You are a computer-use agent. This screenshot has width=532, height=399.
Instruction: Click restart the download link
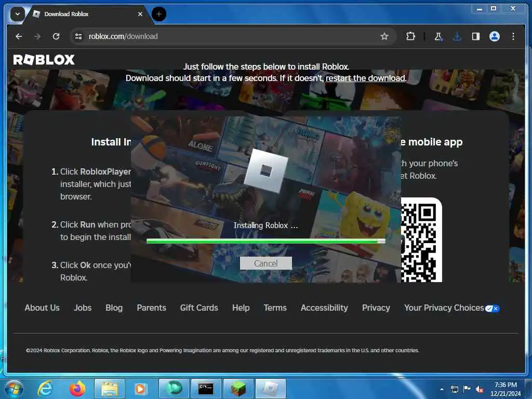(x=365, y=78)
